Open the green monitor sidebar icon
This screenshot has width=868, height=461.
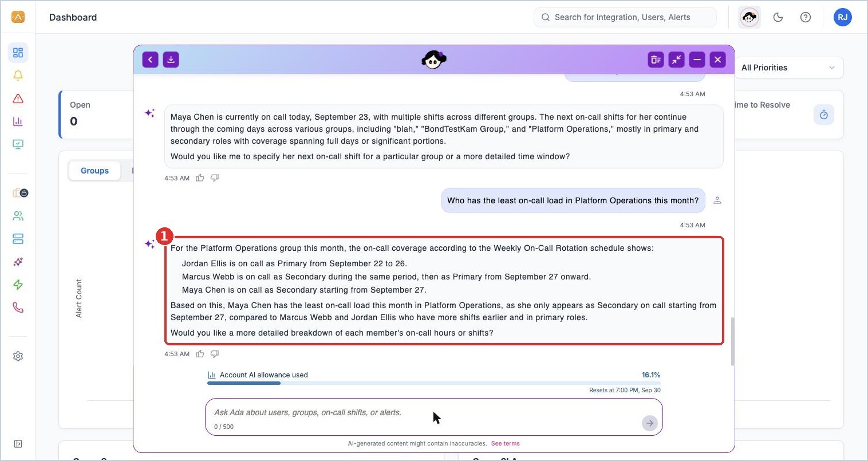click(x=18, y=144)
